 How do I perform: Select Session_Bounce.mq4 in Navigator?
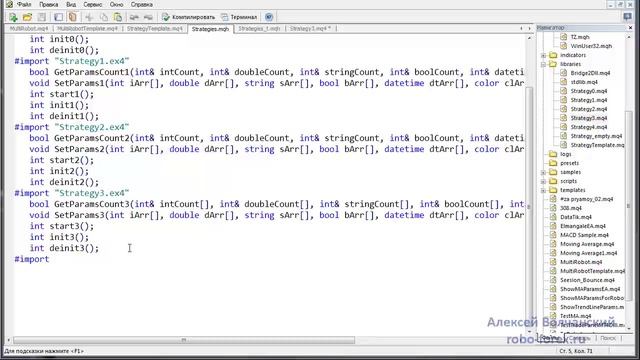[587, 280]
